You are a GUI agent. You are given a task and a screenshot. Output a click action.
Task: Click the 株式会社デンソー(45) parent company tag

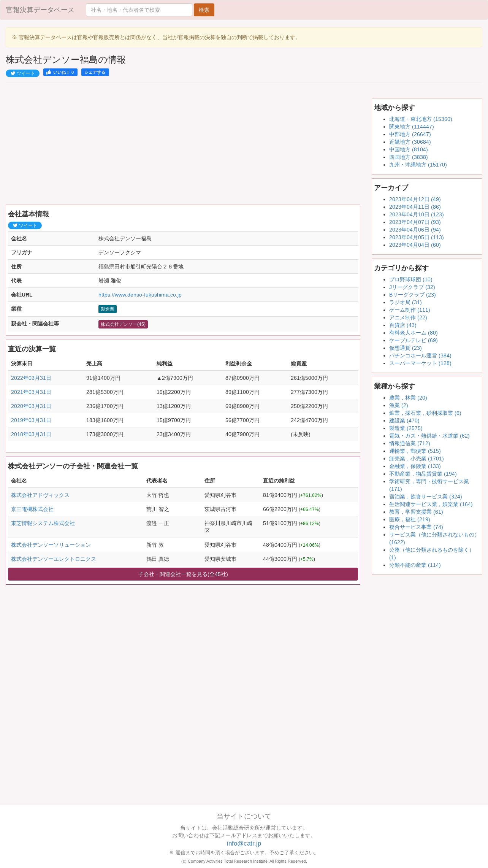coord(123,324)
